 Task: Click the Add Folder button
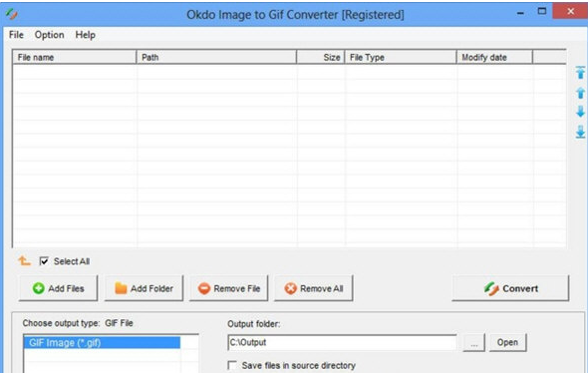pos(144,288)
